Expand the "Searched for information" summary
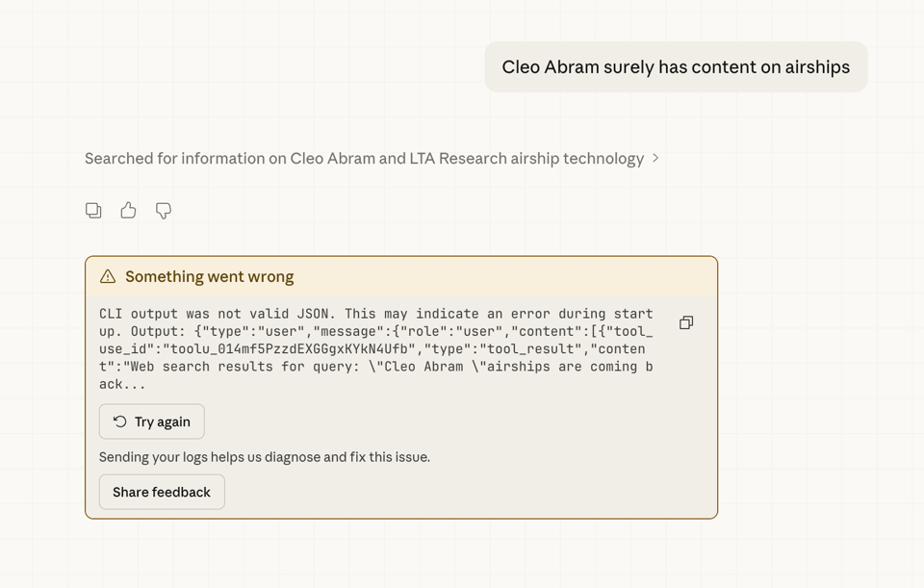This screenshot has height=588, width=924. pos(364,158)
